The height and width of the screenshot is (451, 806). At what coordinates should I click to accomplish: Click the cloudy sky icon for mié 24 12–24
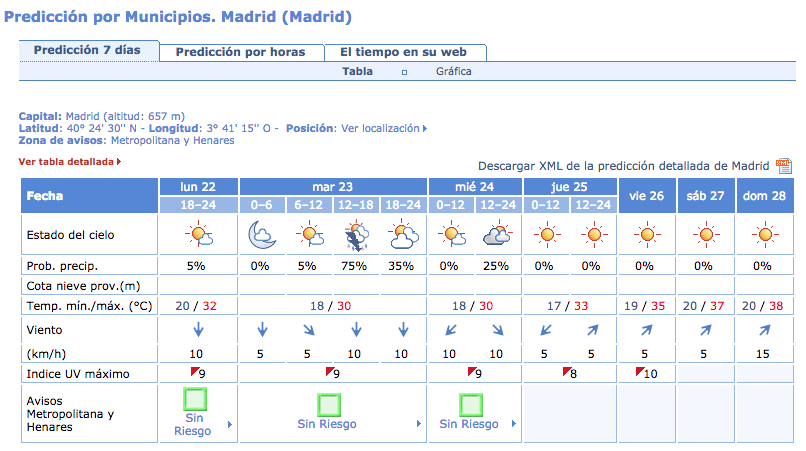tap(498, 234)
